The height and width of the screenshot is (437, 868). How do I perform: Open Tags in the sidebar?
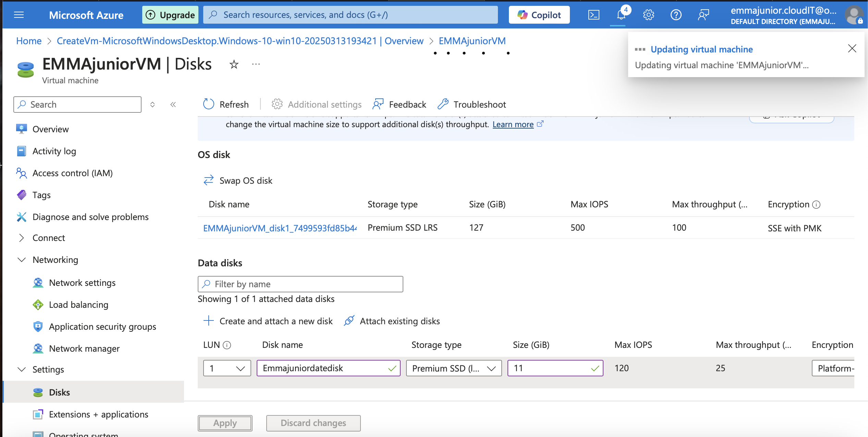(x=41, y=195)
